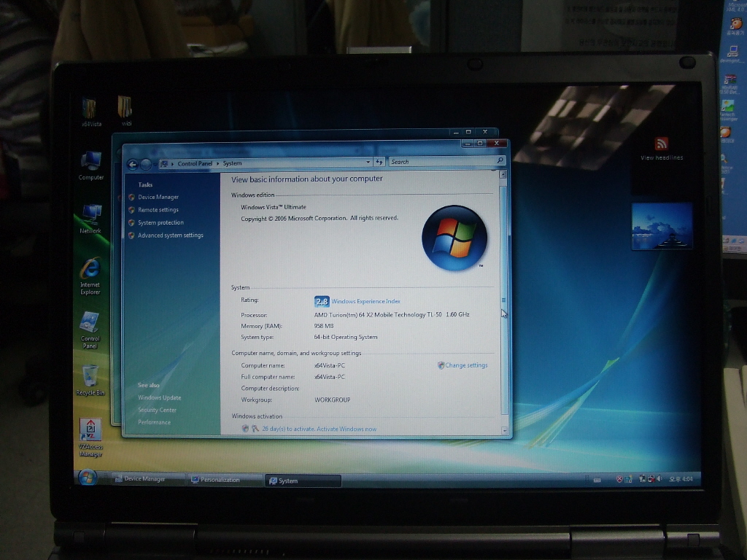Open Performance under See also

(x=154, y=422)
